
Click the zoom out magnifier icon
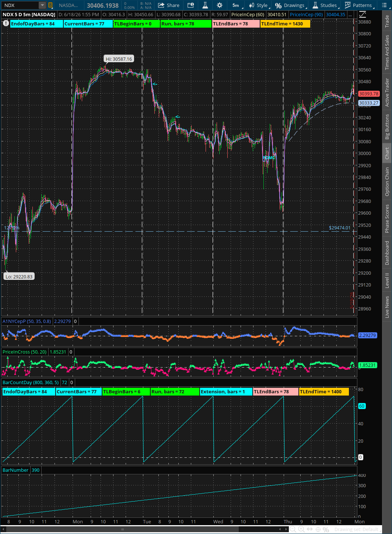[293, 529]
